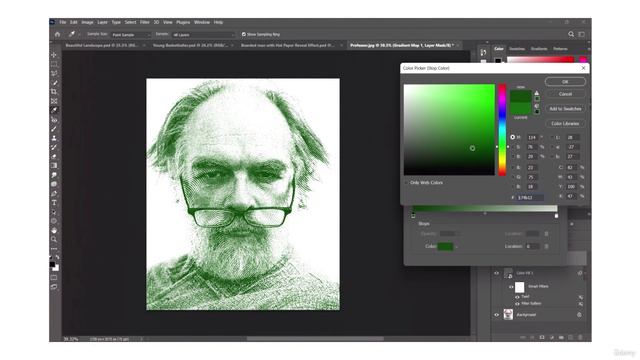640x360 pixels.
Task: Switch to the Swatches panel tab
Action: click(517, 49)
